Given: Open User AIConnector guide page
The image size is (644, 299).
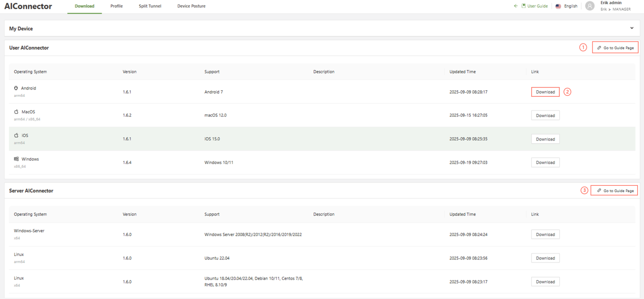Looking at the screenshot, I should coord(615,48).
